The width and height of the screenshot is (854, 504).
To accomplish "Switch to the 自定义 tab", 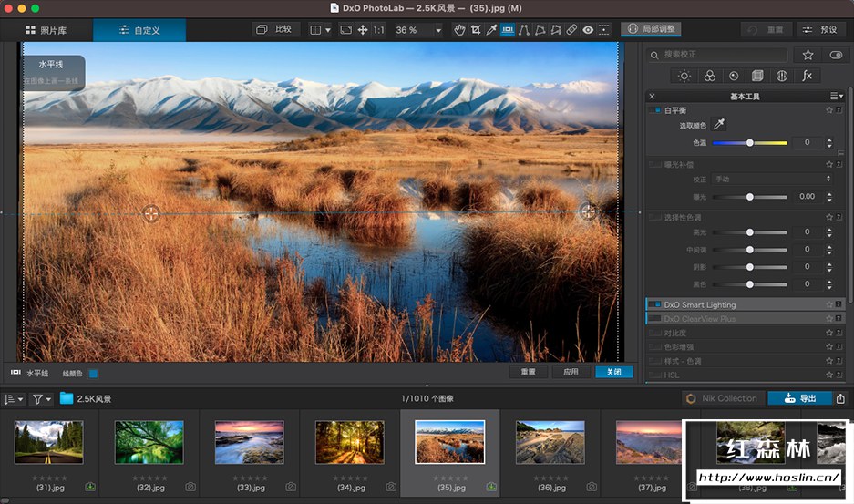I will pos(139,30).
